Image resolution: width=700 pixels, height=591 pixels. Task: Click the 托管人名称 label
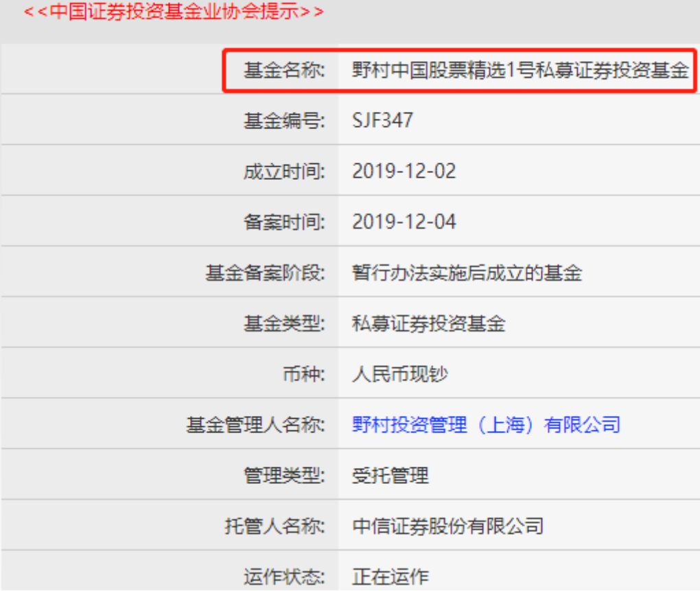[x=275, y=526]
